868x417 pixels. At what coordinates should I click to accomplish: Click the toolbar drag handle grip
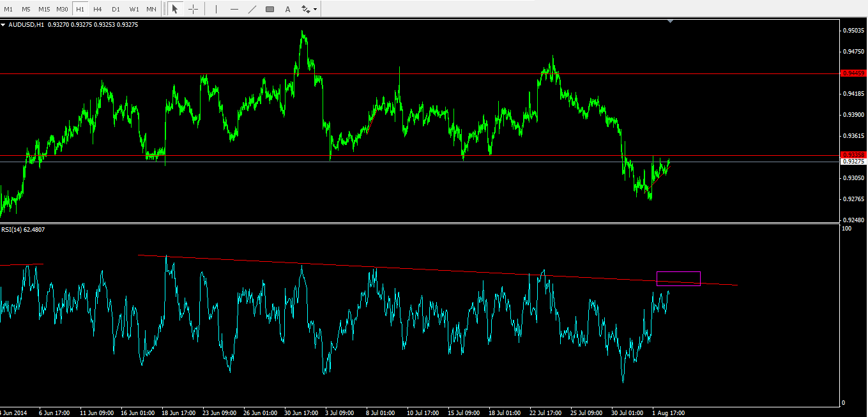click(164, 9)
